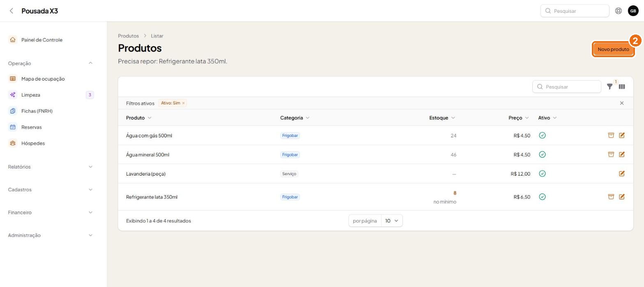Open the Limpeza page
This screenshot has height=287, width=644.
tap(51, 95)
